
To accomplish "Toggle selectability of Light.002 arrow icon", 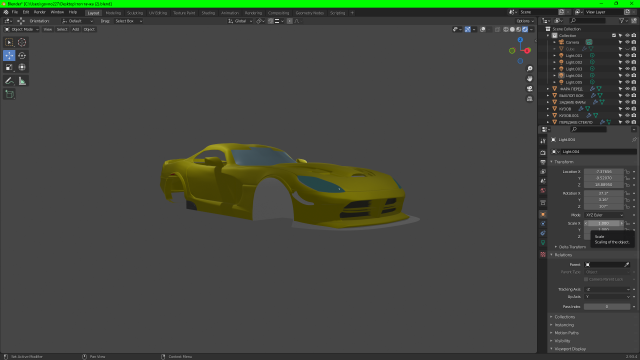I will click(620, 62).
